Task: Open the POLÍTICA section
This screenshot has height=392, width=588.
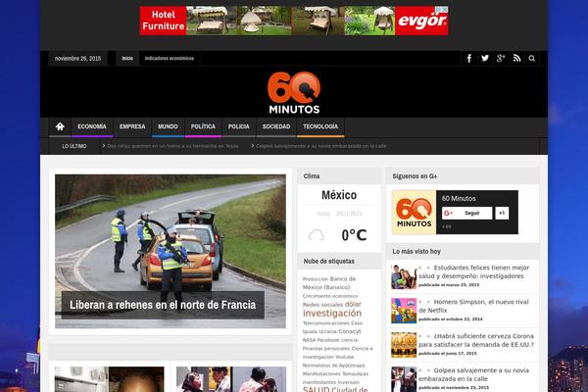Action: coord(203,126)
